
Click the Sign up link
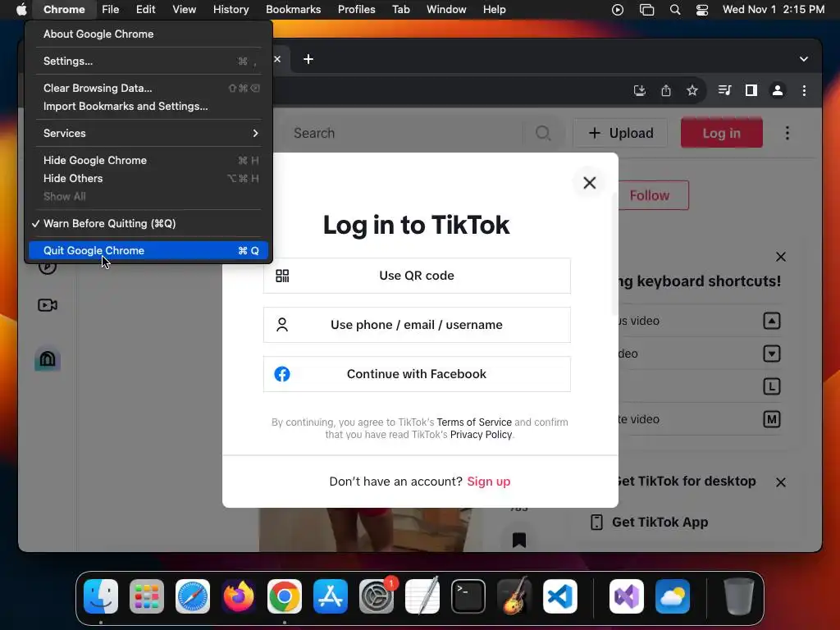tap(489, 482)
